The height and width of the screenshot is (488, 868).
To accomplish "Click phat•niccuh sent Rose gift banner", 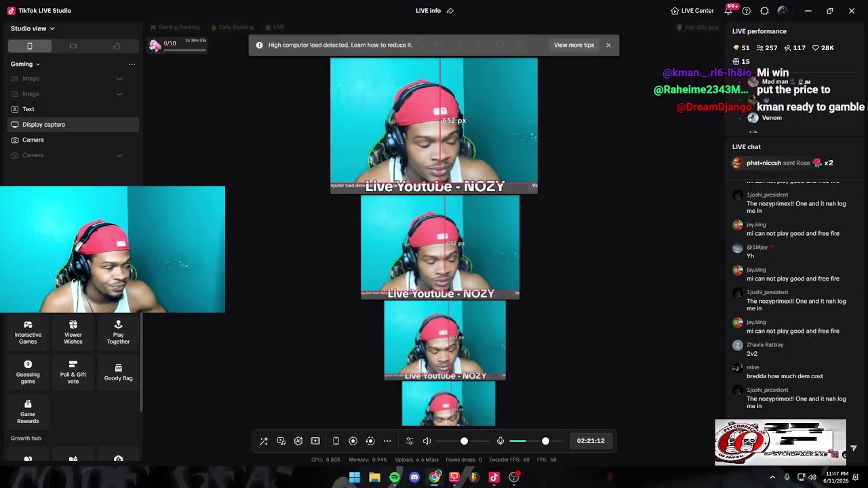I will click(783, 163).
